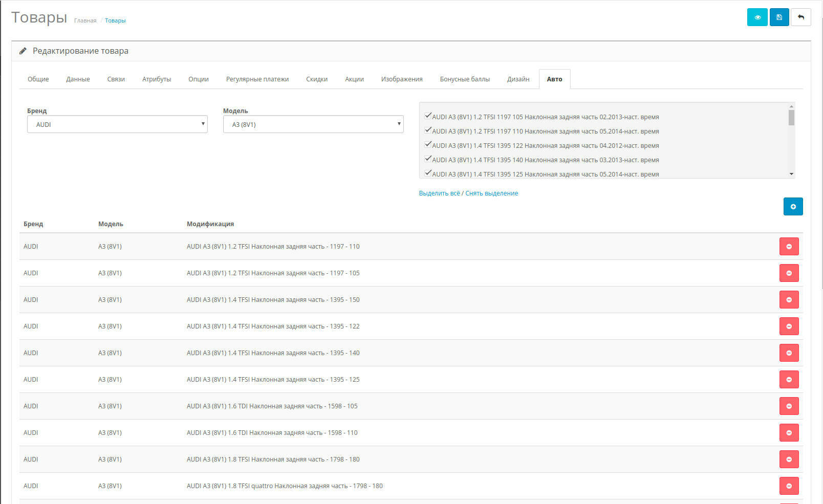Click the save floppy disk icon
The height and width of the screenshot is (504, 823).
pos(779,17)
